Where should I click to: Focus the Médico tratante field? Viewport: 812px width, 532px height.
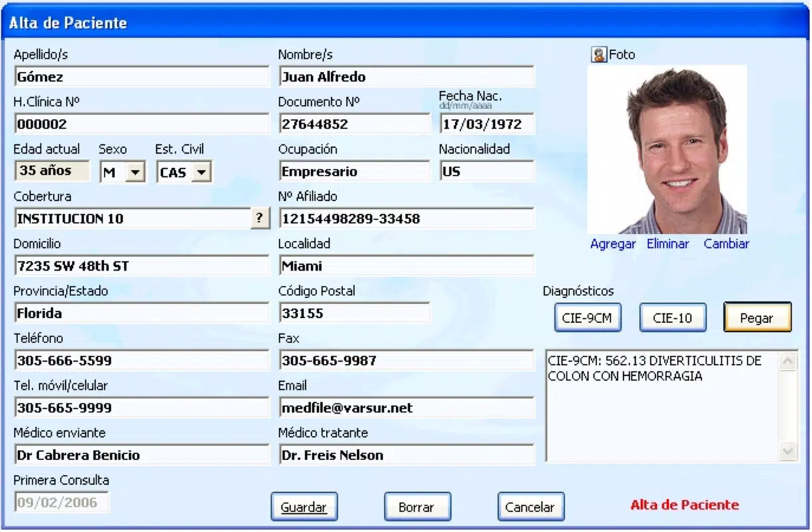pos(406,456)
